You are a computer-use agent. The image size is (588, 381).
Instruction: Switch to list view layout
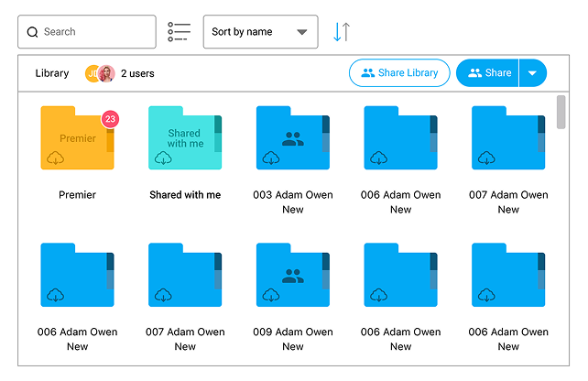tap(179, 32)
